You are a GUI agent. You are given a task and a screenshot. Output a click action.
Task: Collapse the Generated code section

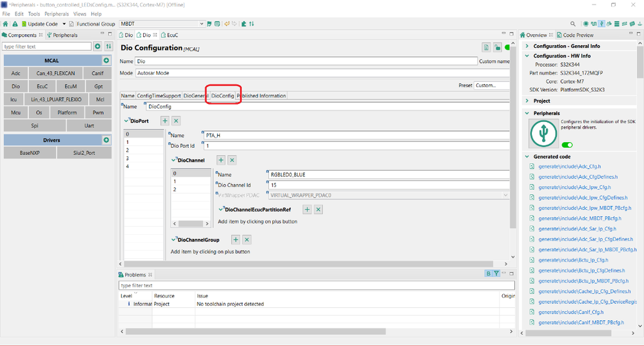tap(527, 156)
